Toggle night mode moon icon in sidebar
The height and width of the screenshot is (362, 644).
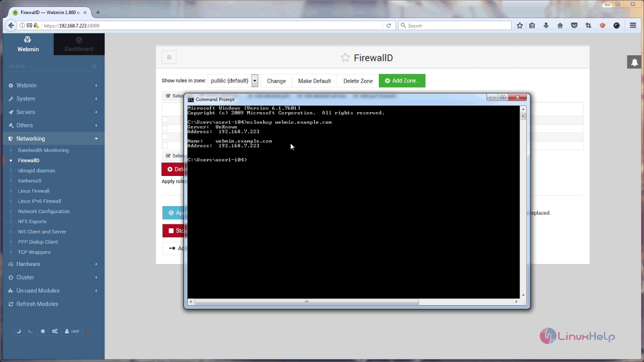(19, 331)
